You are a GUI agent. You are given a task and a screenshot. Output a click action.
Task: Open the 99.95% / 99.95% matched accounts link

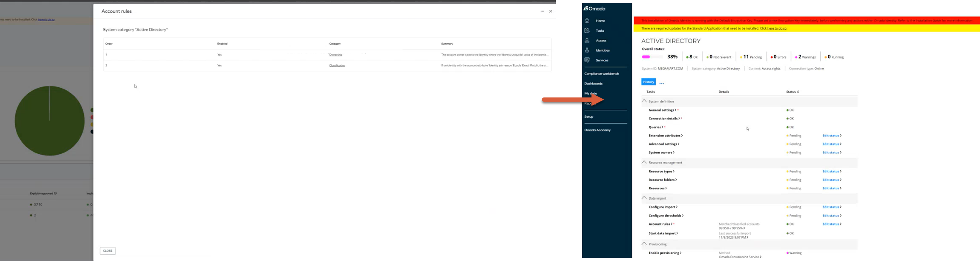(732, 228)
